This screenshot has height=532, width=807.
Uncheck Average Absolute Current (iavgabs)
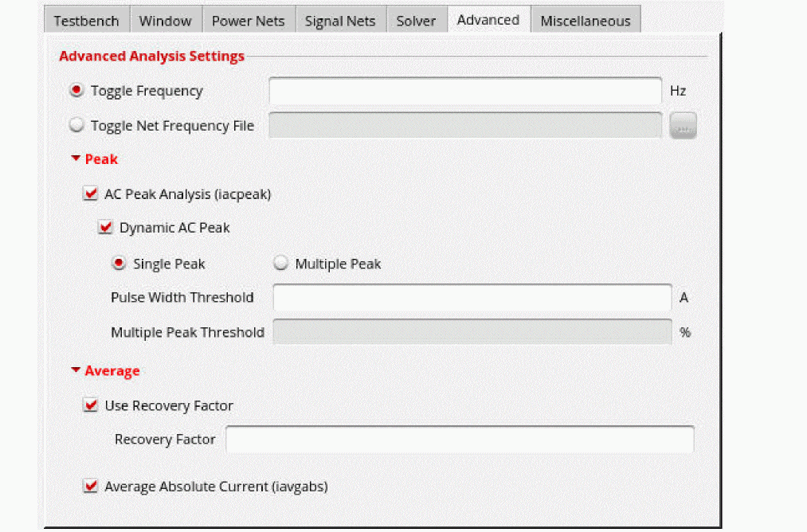[x=90, y=486]
